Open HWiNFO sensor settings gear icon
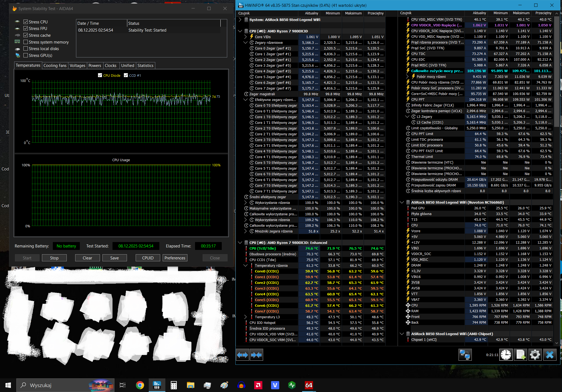Viewport: 562px width, 392px height. point(535,355)
